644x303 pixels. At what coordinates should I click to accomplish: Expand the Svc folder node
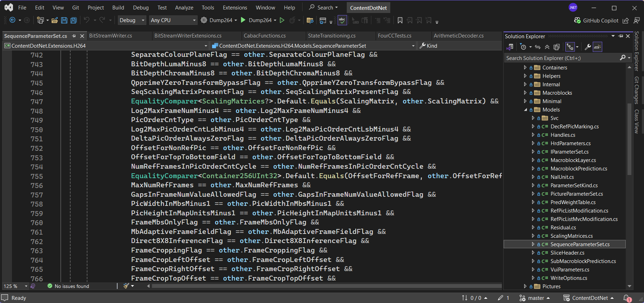pyautogui.click(x=533, y=118)
